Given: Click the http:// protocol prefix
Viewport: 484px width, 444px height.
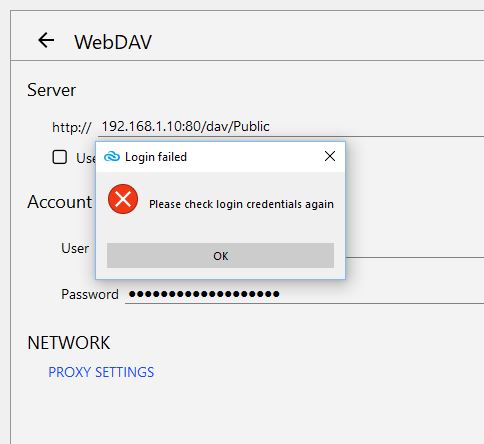Looking at the screenshot, I should pyautogui.click(x=72, y=127).
